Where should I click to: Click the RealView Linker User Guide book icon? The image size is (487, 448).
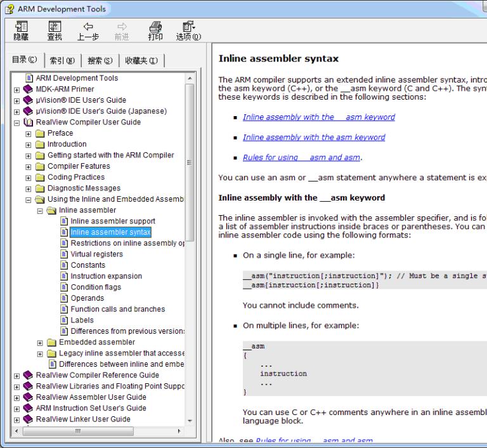point(29,419)
